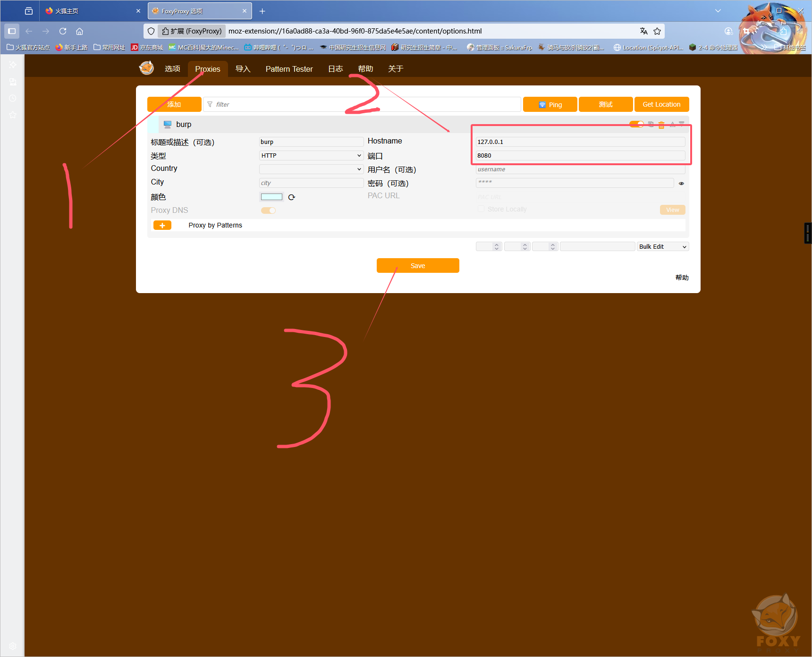Move burp proxy up with arrow icon
The width and height of the screenshot is (812, 657).
[672, 125]
